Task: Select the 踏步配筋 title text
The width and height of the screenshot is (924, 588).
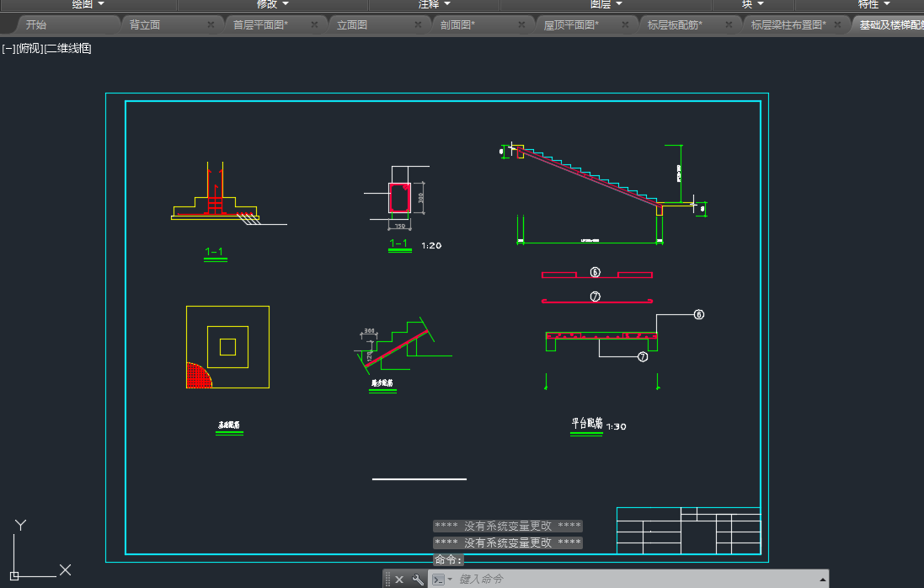Action: (x=382, y=383)
